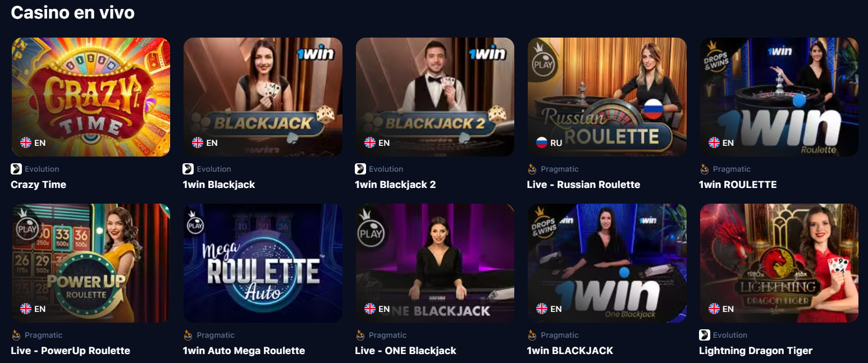
Task: Open the Live - PowerUp Roulette title link
Action: click(x=71, y=351)
